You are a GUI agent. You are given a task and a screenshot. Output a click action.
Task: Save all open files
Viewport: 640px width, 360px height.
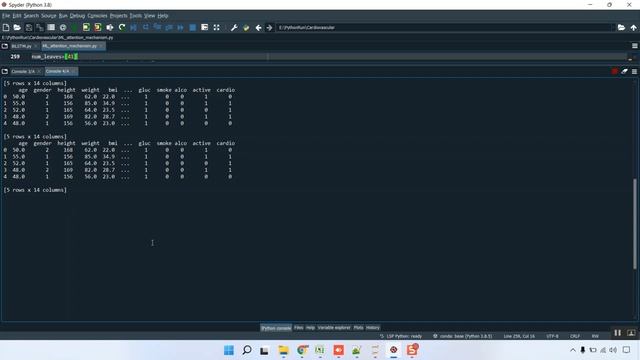click(40, 27)
